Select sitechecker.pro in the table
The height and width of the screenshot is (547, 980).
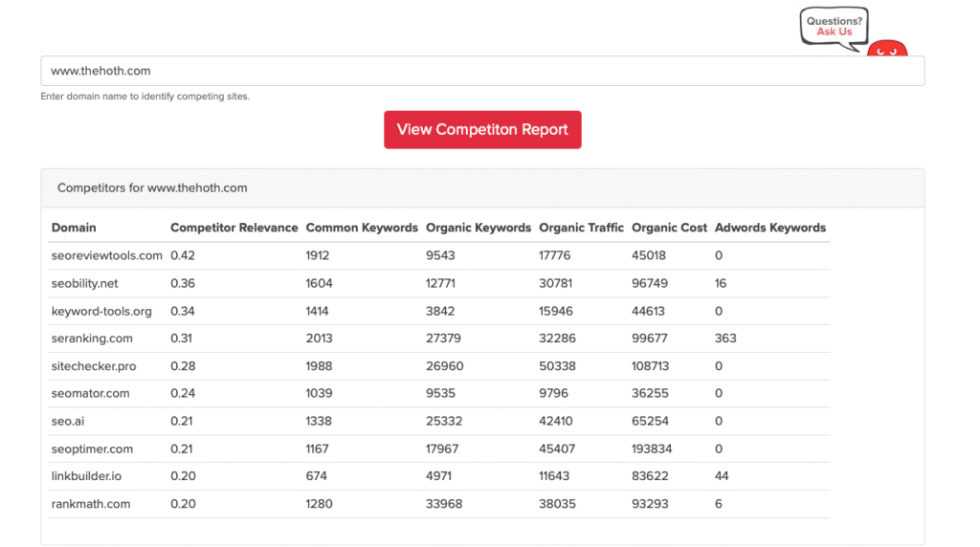pyautogui.click(x=94, y=366)
